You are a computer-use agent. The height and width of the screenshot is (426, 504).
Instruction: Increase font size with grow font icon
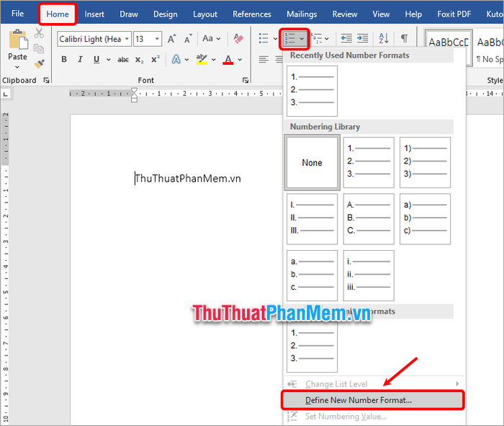(x=172, y=39)
